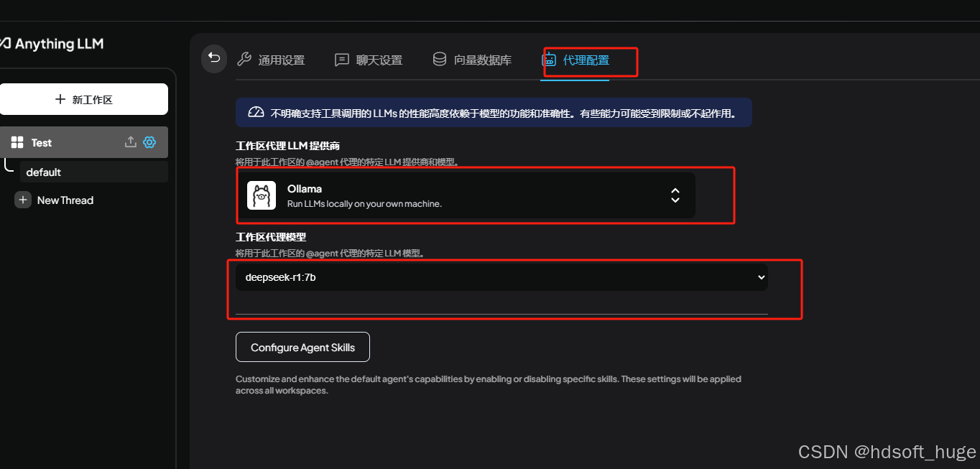Viewport: 980px width, 469px height.
Task: Click Configure Agent Skills button
Action: click(x=302, y=347)
